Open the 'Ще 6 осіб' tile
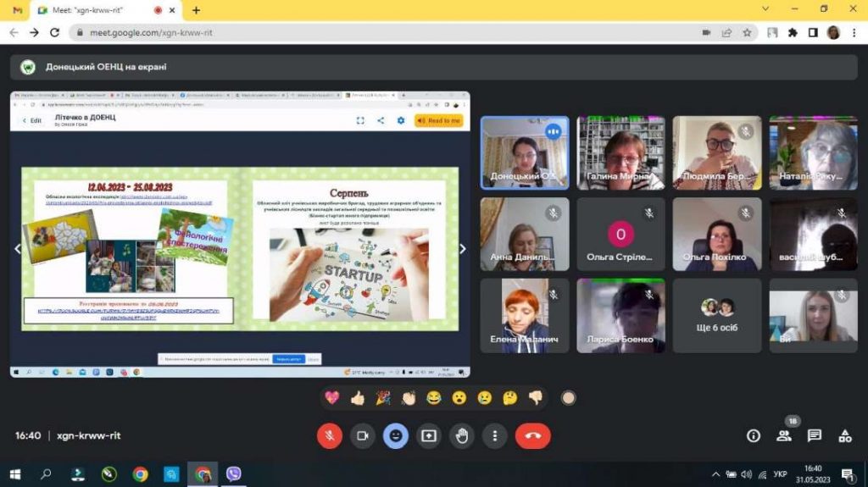868x487 pixels. (717, 315)
